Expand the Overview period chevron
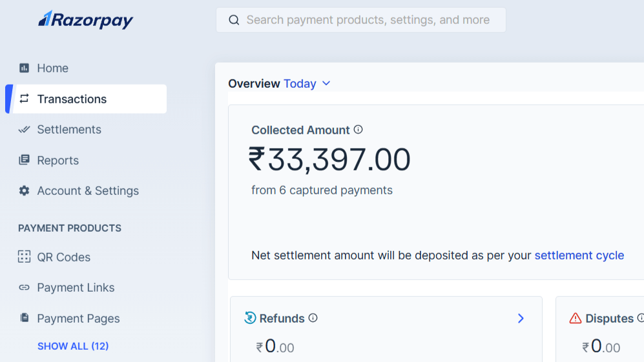 tap(326, 83)
